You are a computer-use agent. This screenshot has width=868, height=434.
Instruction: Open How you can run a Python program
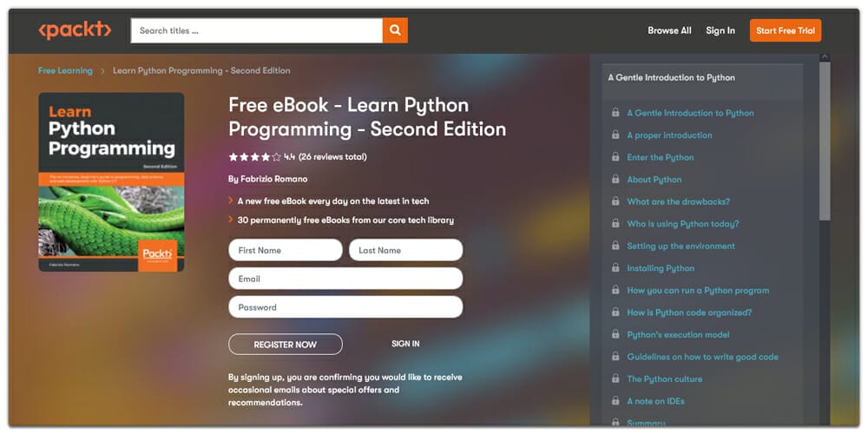coord(698,290)
